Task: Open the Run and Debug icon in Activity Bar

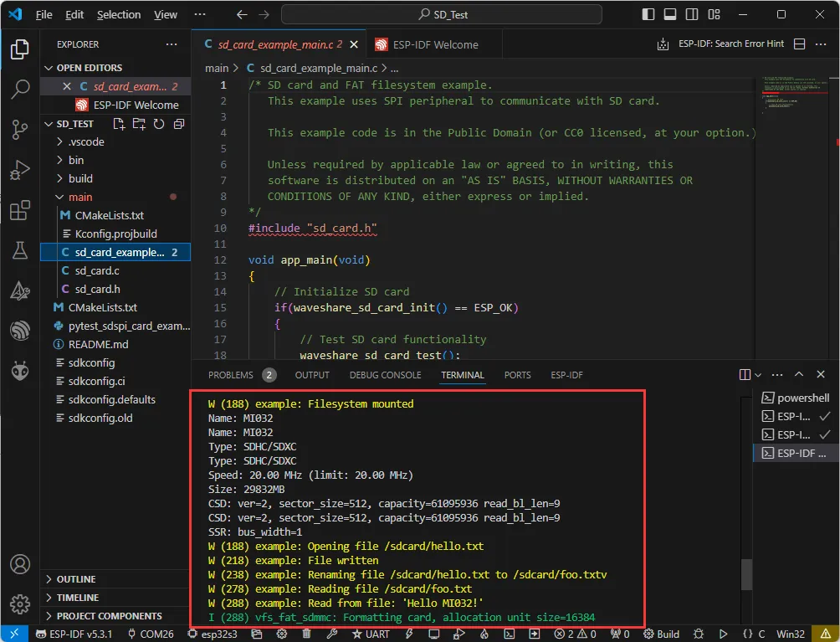Action: (19, 168)
